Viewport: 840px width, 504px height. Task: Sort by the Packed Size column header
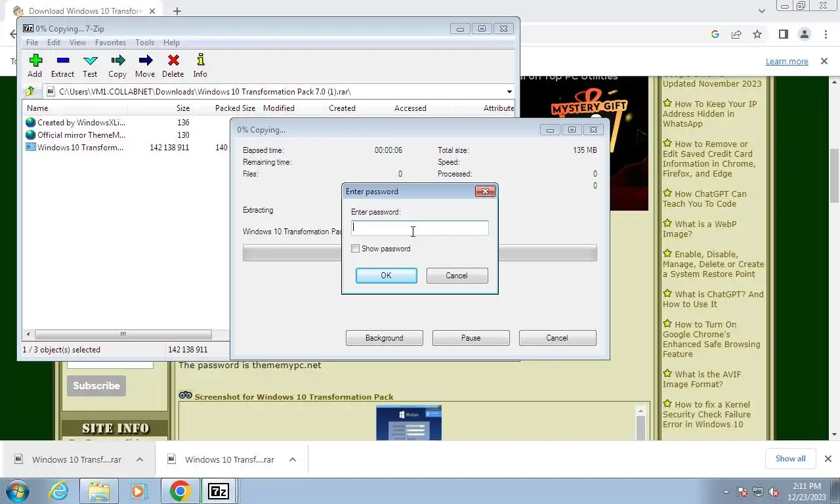click(226, 108)
